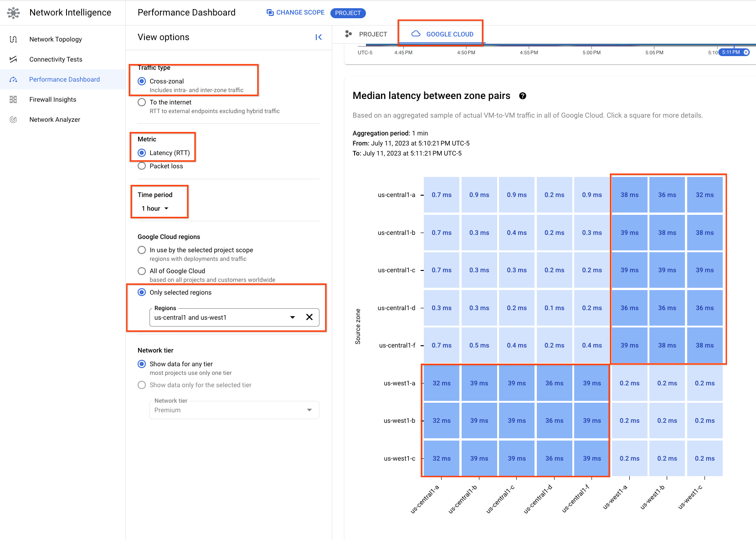The height and width of the screenshot is (540, 756).
Task: Open help icon beside Median latency heading
Action: point(523,96)
